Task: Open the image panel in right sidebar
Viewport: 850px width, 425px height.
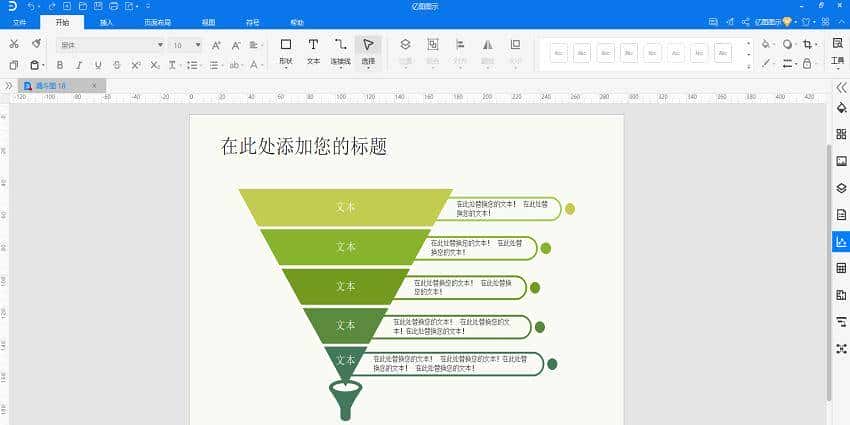Action: click(841, 161)
